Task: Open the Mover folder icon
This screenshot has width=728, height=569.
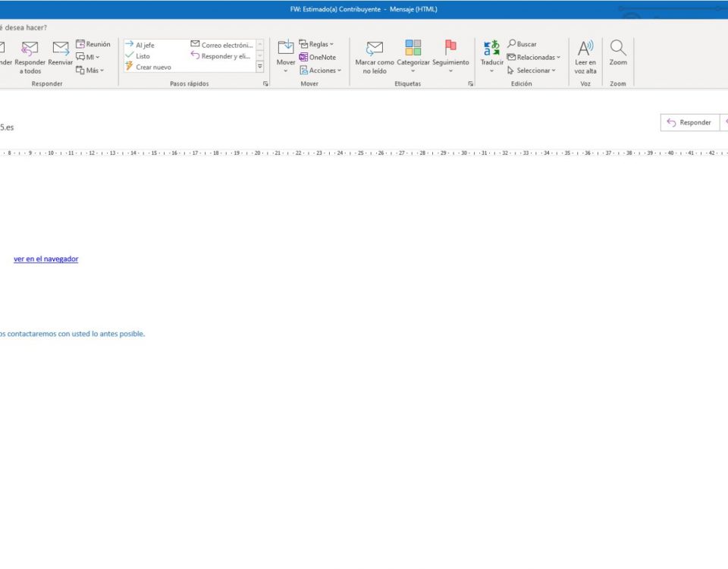Action: point(286,49)
